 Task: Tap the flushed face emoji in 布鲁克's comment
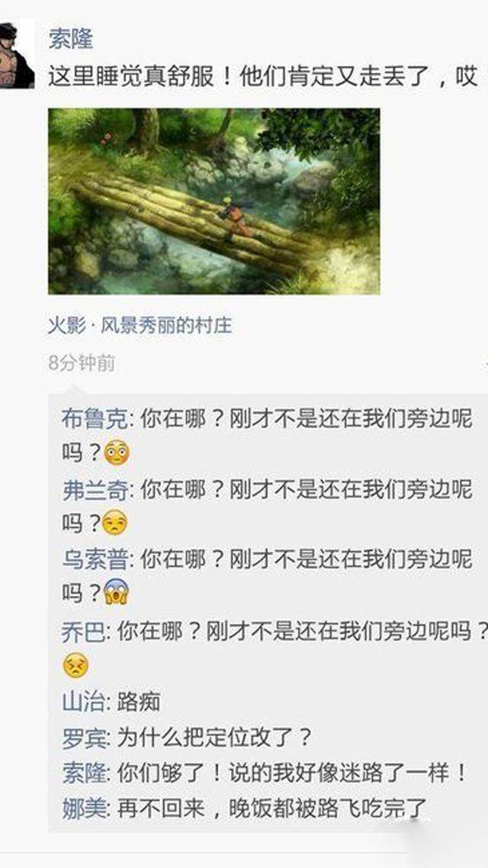[116, 453]
